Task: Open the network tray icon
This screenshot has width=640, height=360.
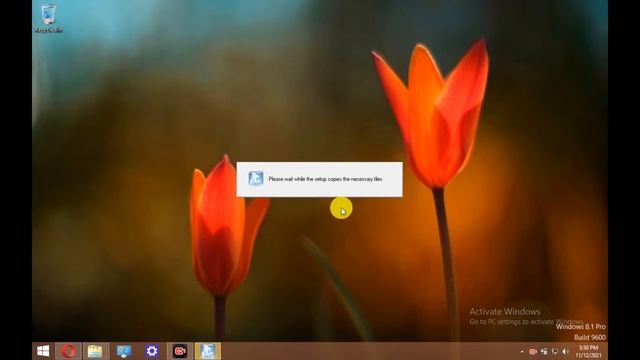Action: point(555,351)
